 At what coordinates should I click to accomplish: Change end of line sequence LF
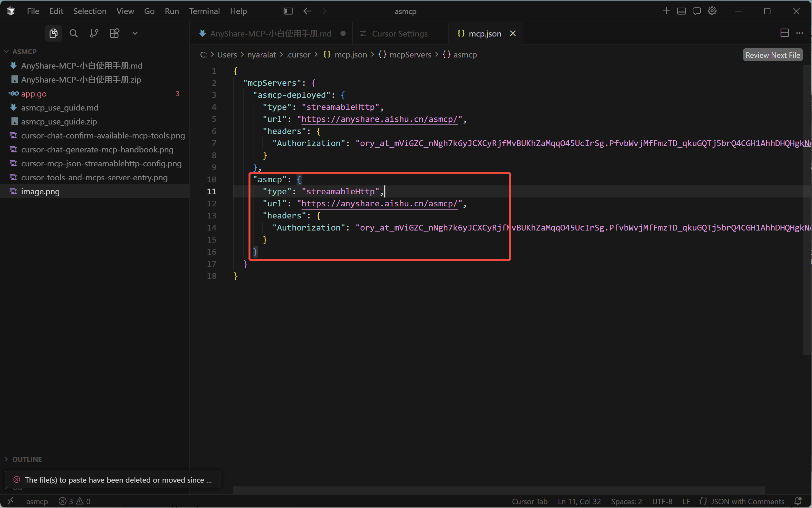tap(686, 501)
